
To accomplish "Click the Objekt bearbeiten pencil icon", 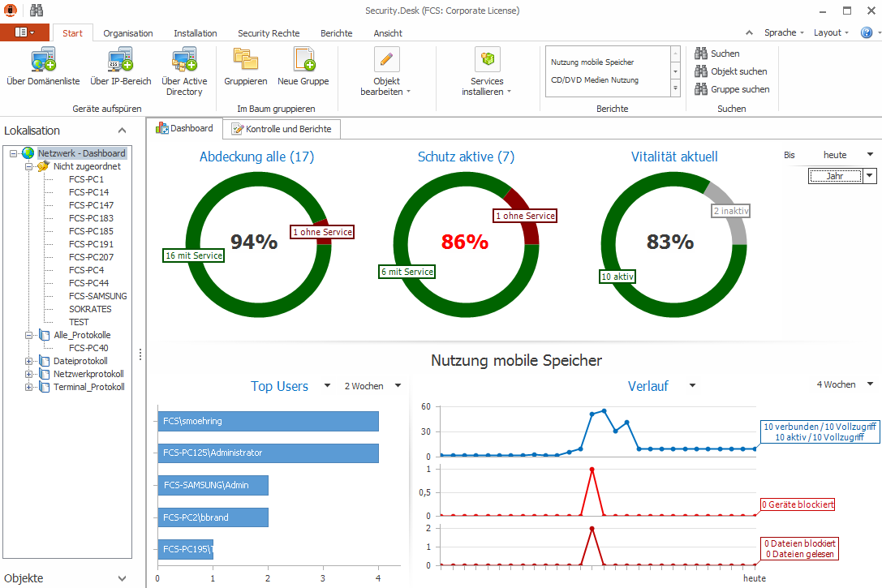I will click(x=386, y=59).
